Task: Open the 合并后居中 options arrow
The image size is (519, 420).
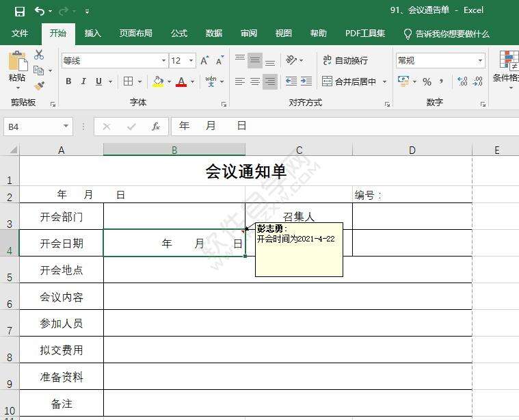Action: [384, 81]
